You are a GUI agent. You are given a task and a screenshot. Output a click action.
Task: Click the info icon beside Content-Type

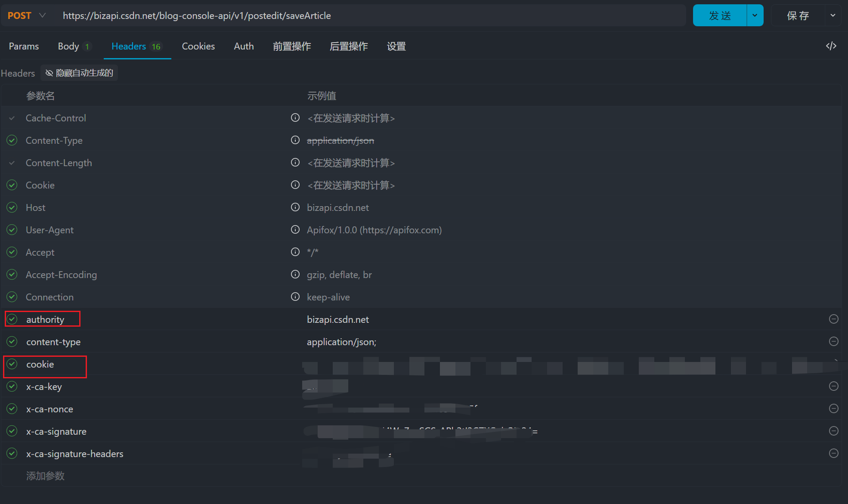[x=295, y=140]
